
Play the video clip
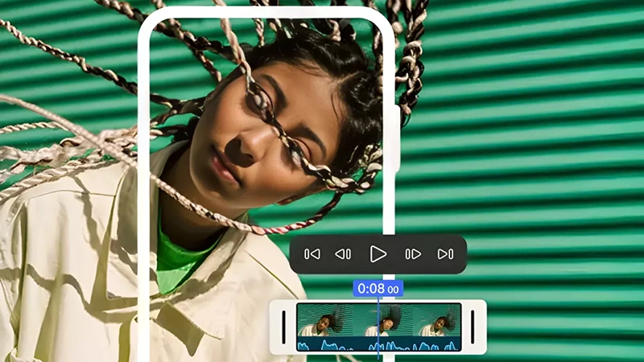[x=378, y=254]
